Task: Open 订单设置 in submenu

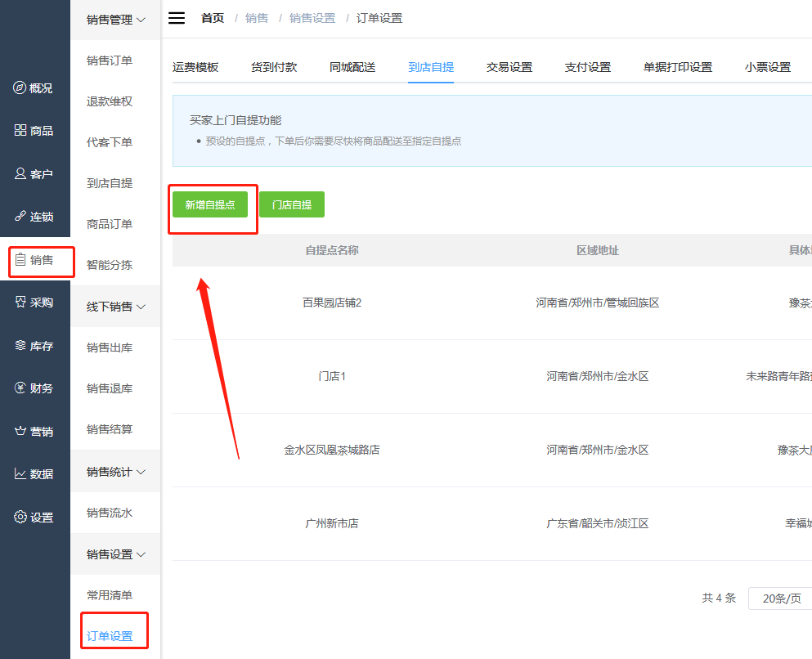Action: [x=110, y=636]
